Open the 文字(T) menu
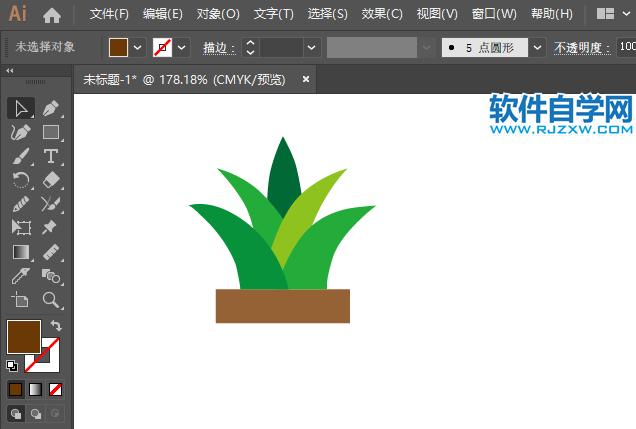Screen dimensions: 636x429 (273, 14)
